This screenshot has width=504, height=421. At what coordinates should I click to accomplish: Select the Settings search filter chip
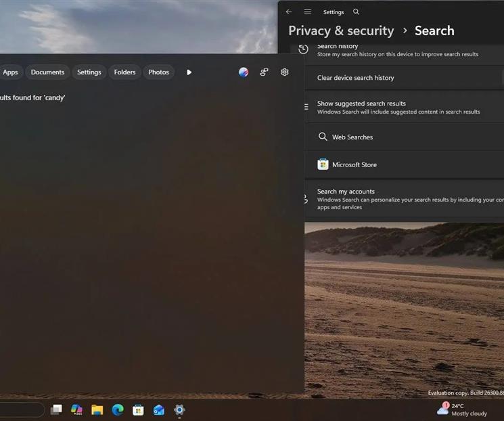(89, 72)
